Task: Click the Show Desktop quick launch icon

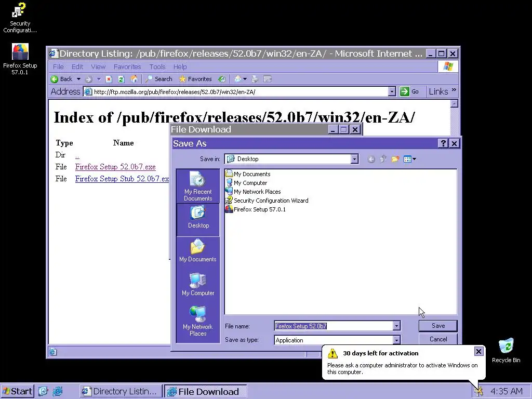Action: [43, 391]
